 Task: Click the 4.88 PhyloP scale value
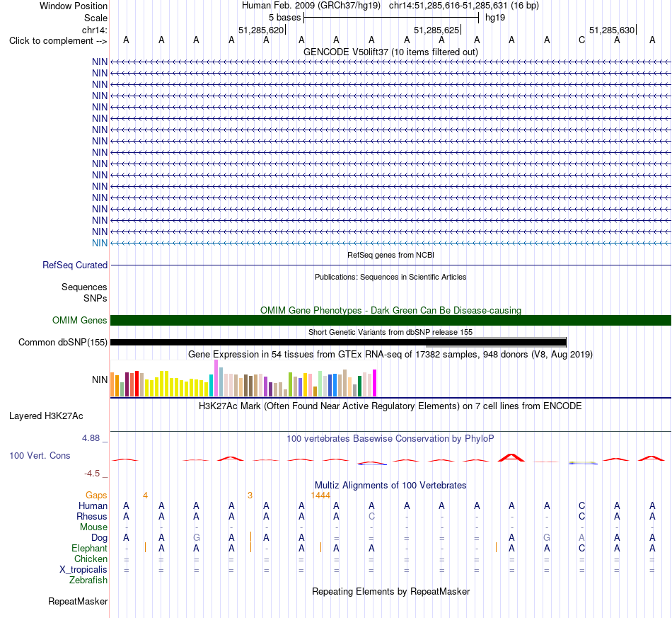[x=91, y=438]
